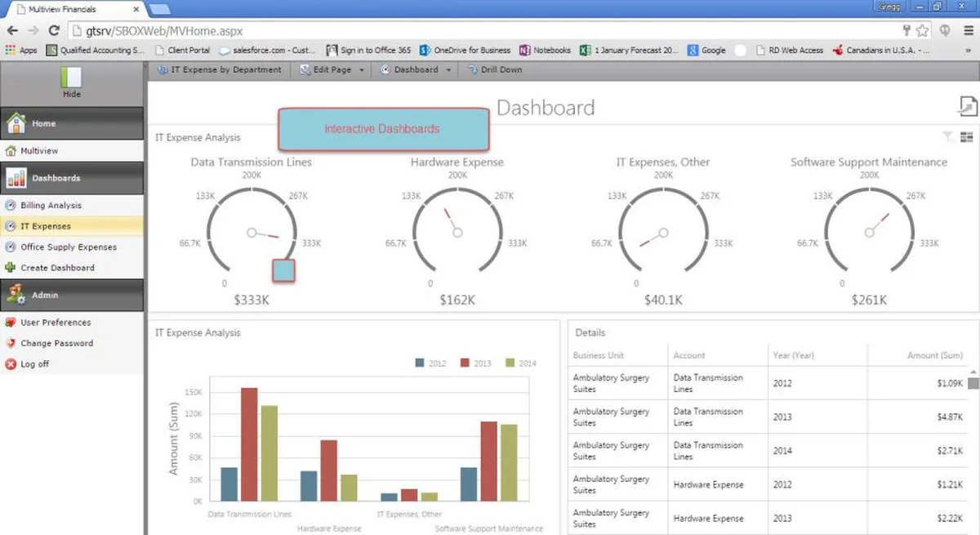Click the Billing Analysis gauge icon
Image resolution: width=980 pixels, height=535 pixels.
(11, 206)
